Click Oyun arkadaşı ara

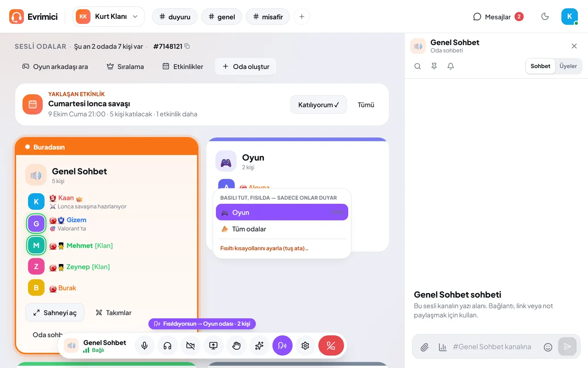pos(55,66)
